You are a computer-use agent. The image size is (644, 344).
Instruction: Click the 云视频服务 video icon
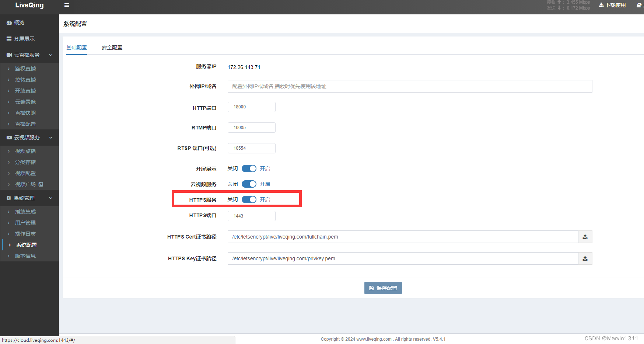9,138
